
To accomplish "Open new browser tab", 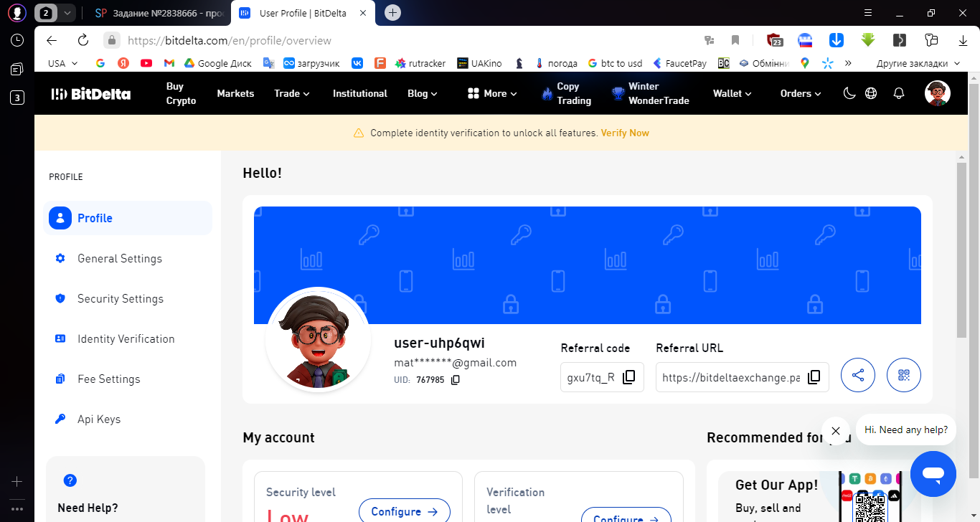I will pyautogui.click(x=392, y=12).
